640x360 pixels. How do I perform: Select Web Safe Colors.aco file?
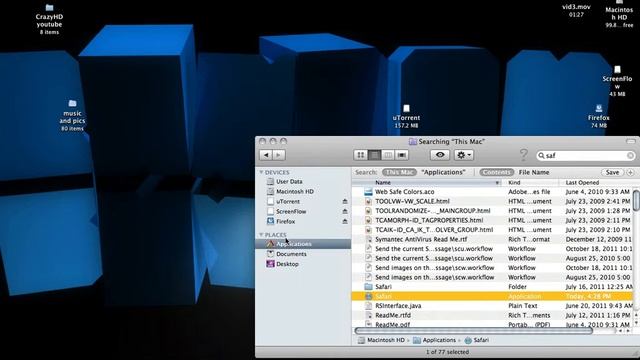pyautogui.click(x=492, y=192)
